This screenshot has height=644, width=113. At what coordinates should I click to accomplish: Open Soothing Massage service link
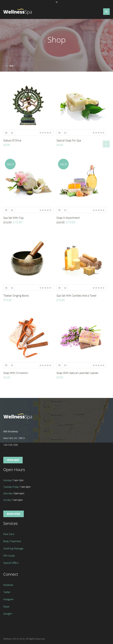click(13, 549)
